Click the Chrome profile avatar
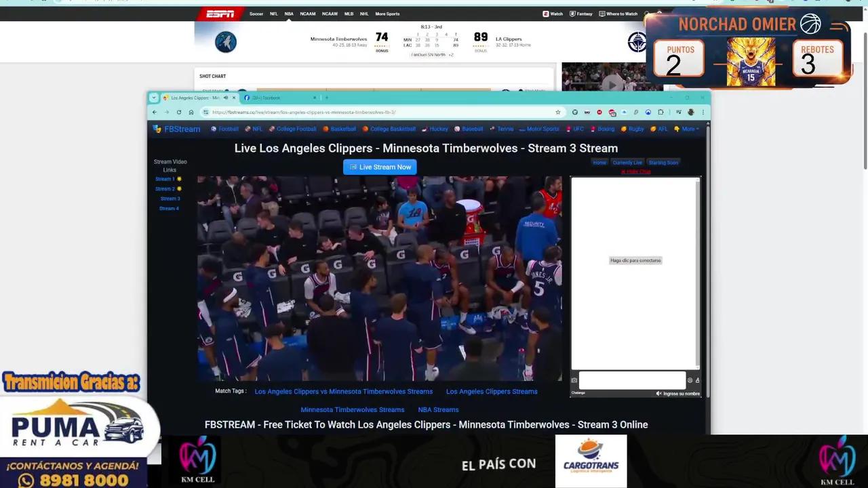 tap(691, 112)
